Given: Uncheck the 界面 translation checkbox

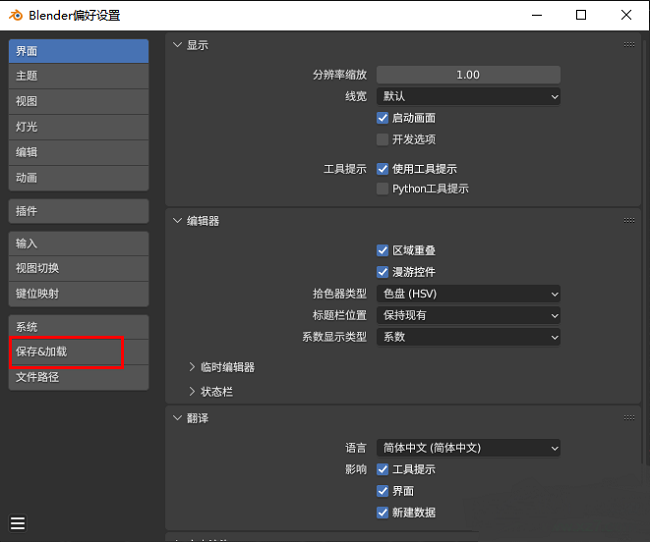Looking at the screenshot, I should click(382, 491).
